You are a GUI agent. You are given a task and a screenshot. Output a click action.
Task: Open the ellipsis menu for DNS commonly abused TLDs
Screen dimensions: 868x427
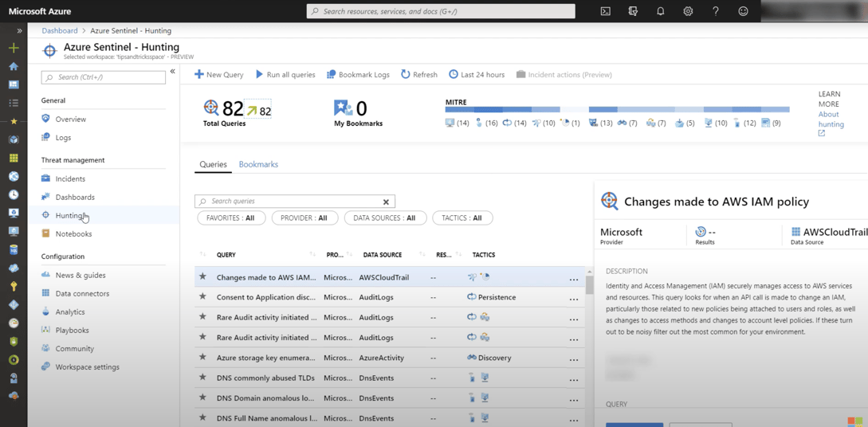click(x=574, y=380)
